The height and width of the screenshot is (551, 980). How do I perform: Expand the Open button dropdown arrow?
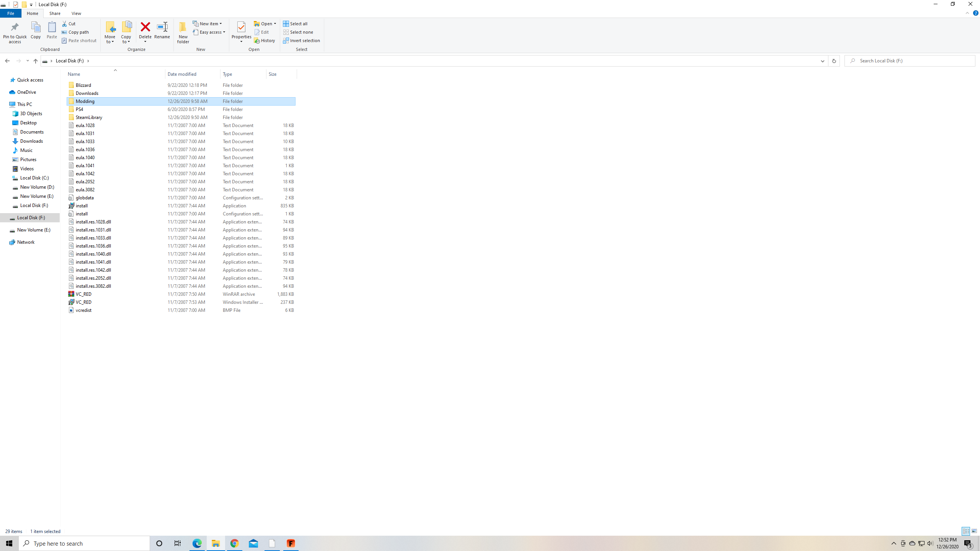(275, 24)
